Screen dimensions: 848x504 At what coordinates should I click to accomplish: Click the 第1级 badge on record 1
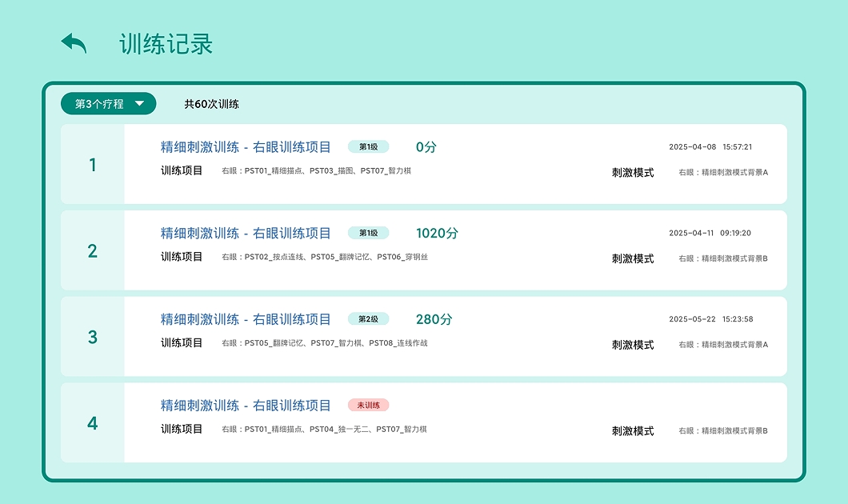[370, 146]
